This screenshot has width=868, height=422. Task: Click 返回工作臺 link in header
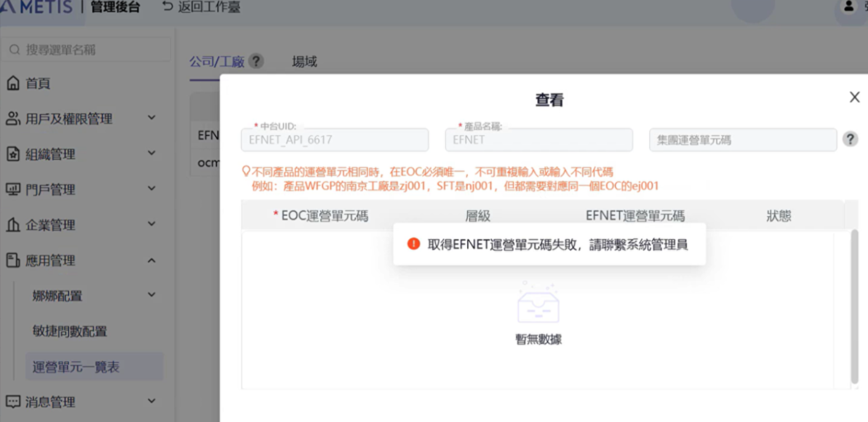coord(201,7)
